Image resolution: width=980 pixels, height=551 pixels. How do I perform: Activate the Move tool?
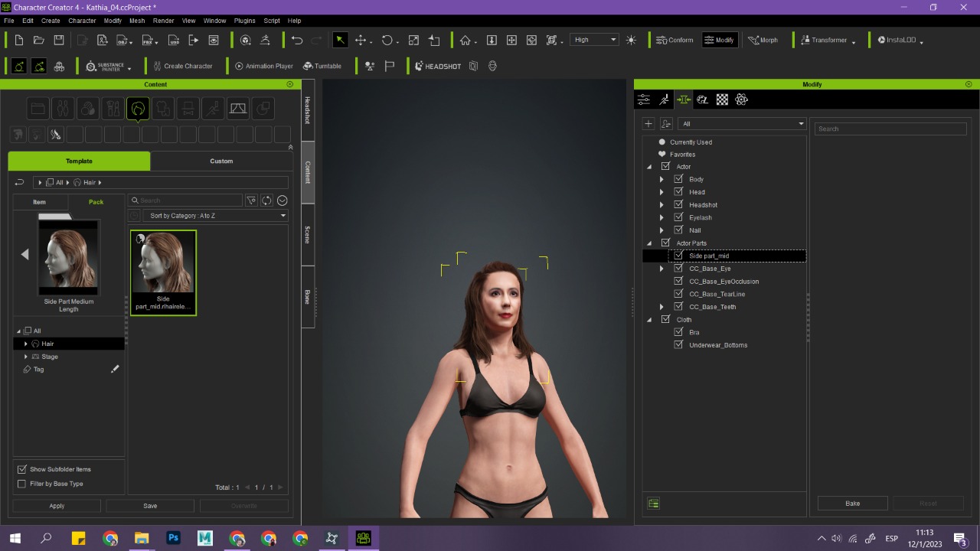click(x=361, y=40)
